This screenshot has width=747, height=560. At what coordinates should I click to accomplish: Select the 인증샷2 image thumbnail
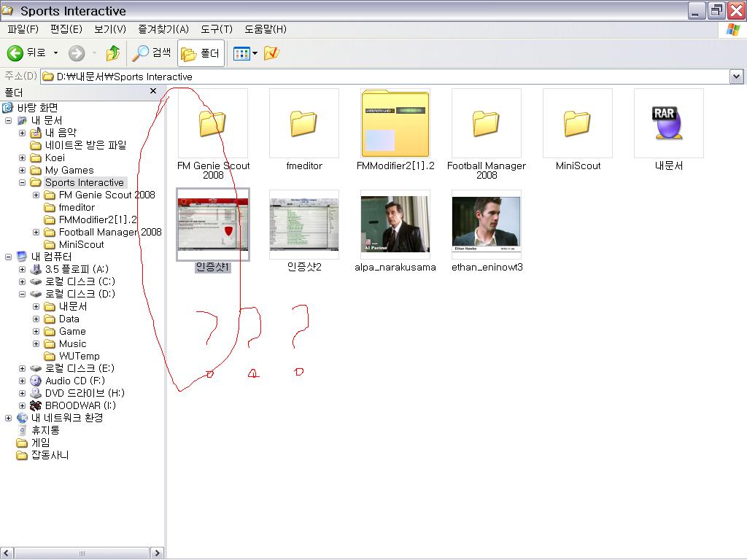pos(304,225)
